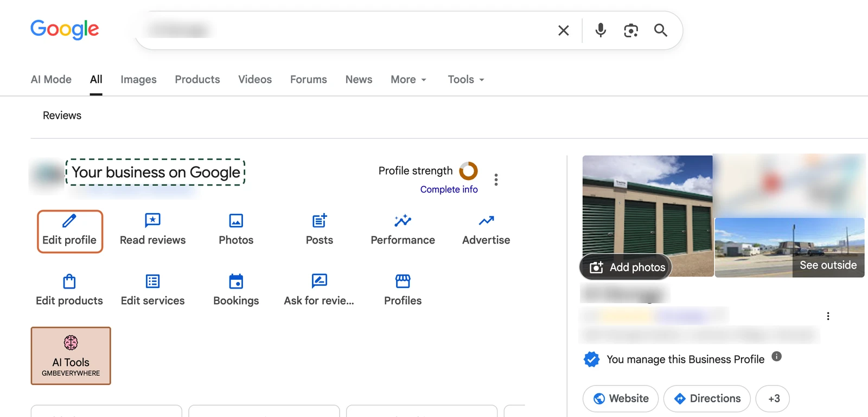Click the Google logo

pos(65,29)
